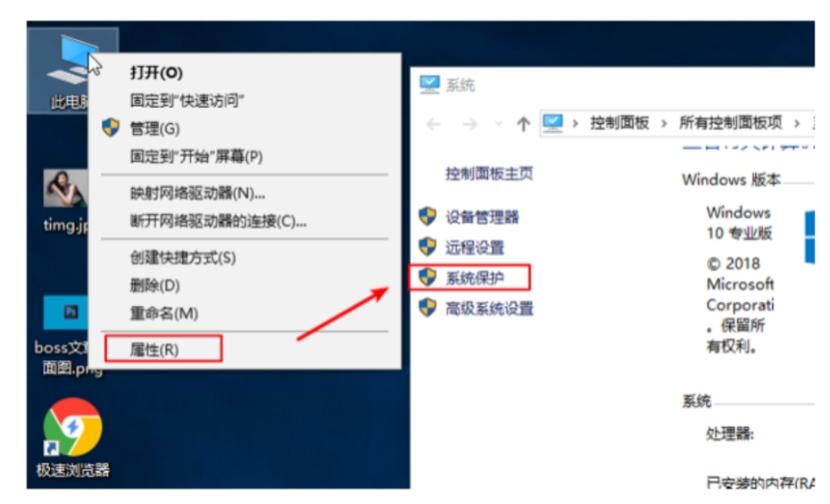Open the recent locations dropdown chevron
Image resolution: width=830 pixels, height=504 pixels.
[498, 124]
